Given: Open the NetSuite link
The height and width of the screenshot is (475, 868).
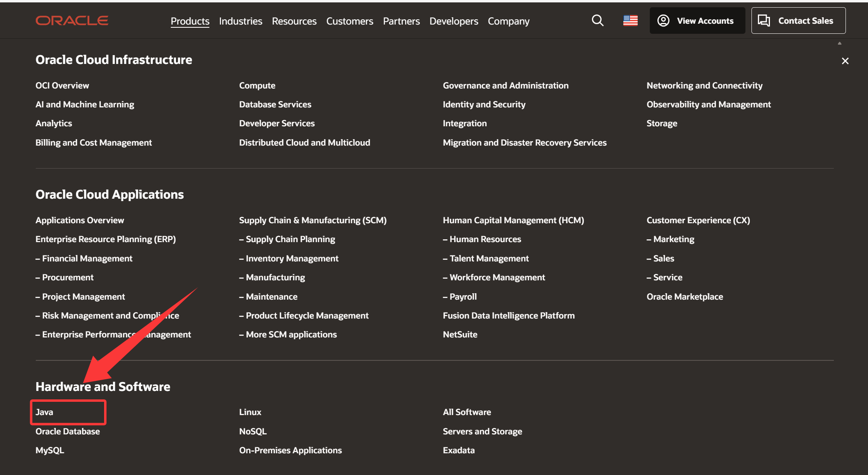Looking at the screenshot, I should tap(460, 334).
